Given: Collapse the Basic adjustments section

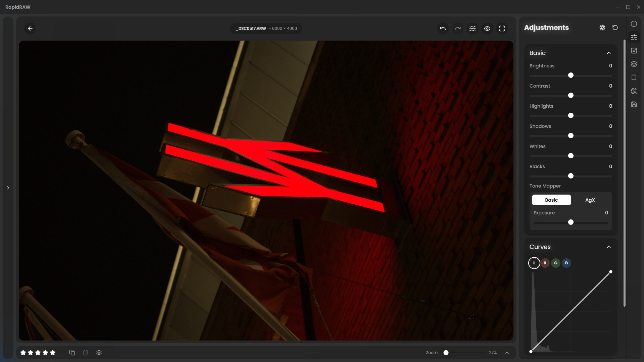Looking at the screenshot, I should pyautogui.click(x=608, y=53).
